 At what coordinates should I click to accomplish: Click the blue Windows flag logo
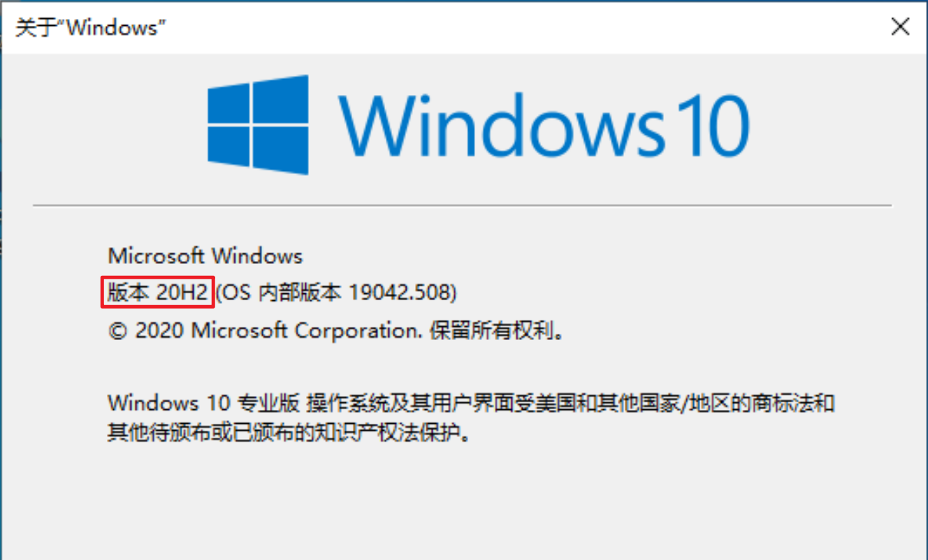[257, 126]
